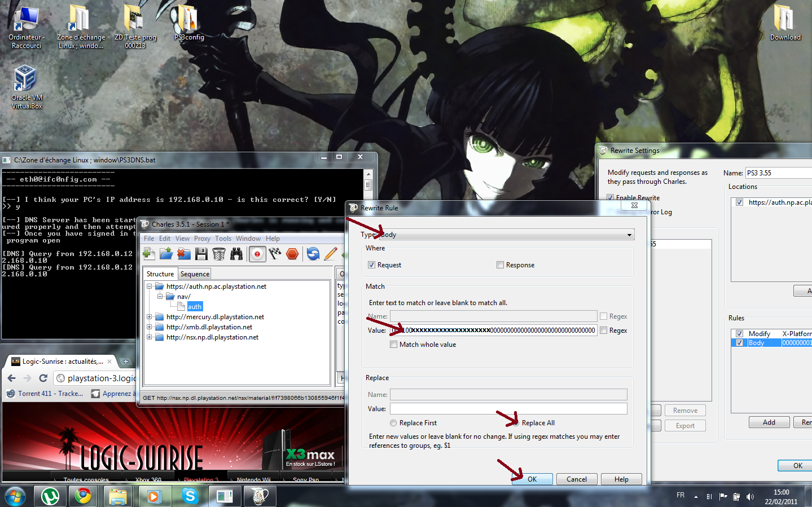Toggle the Record button in Charles toolbar
Viewport: 812px width, 507px height.
coord(257,254)
